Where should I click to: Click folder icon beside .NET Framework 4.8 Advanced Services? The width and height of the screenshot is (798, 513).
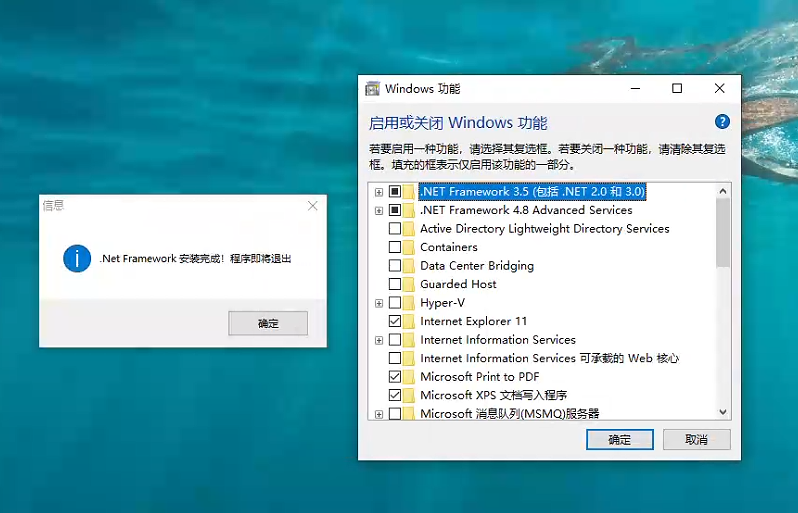(409, 210)
